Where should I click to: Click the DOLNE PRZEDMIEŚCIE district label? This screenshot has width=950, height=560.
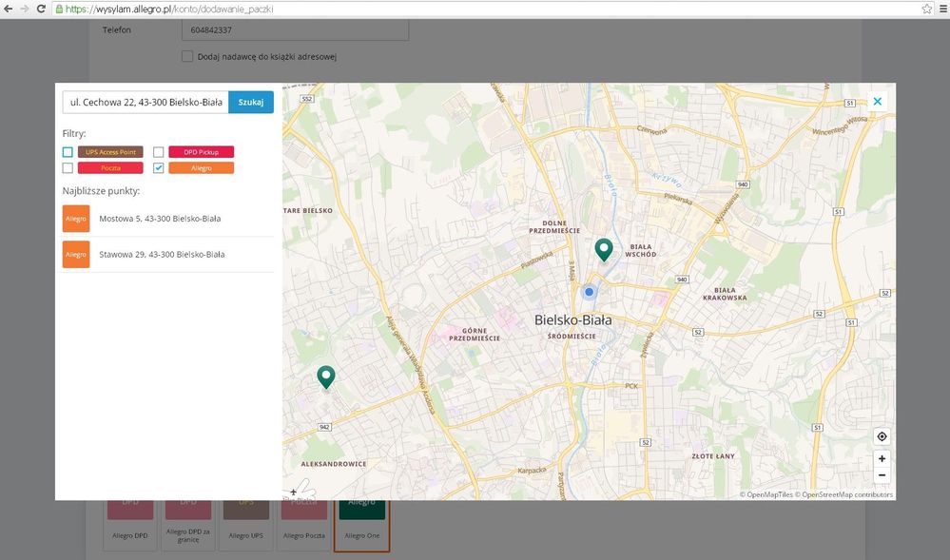click(554, 226)
